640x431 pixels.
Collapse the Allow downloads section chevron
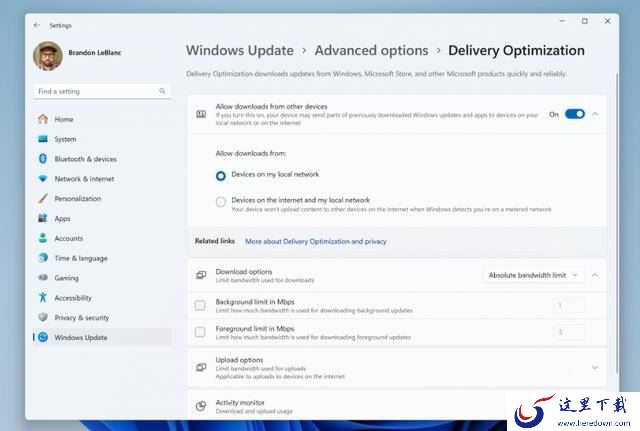pyautogui.click(x=595, y=114)
